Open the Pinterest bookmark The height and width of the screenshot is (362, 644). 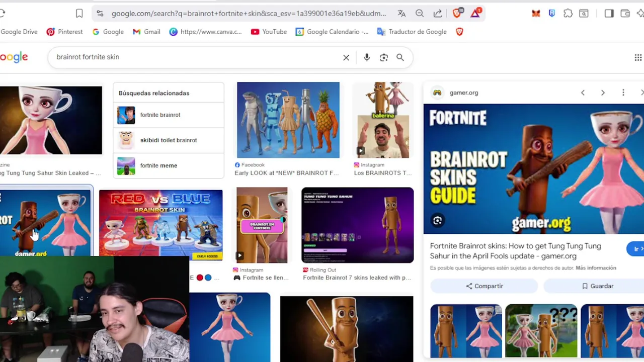pos(64,32)
